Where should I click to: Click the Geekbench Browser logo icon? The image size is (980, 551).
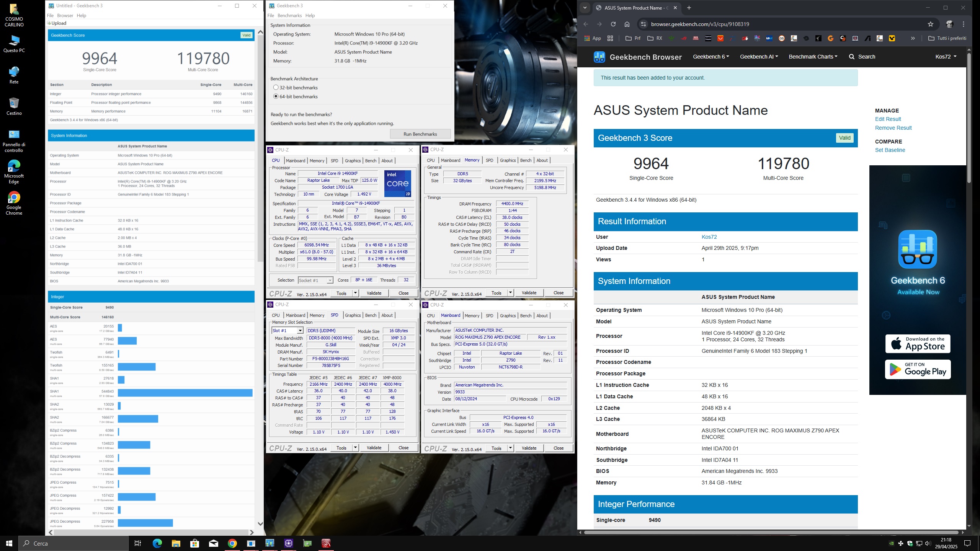(x=599, y=57)
